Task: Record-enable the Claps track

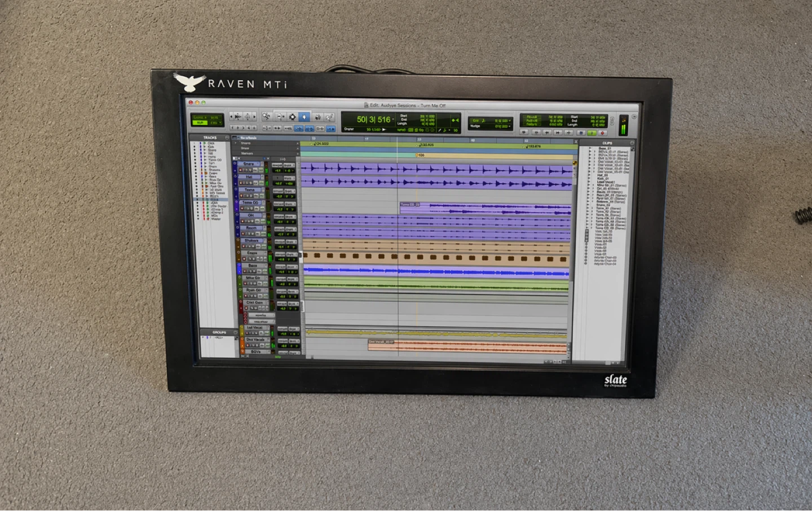Action: 244,258
